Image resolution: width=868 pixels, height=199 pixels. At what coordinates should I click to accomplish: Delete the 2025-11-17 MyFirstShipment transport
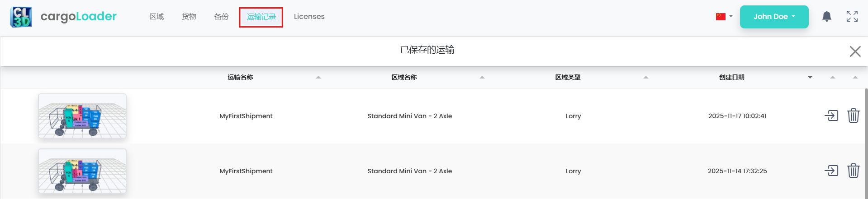853,116
